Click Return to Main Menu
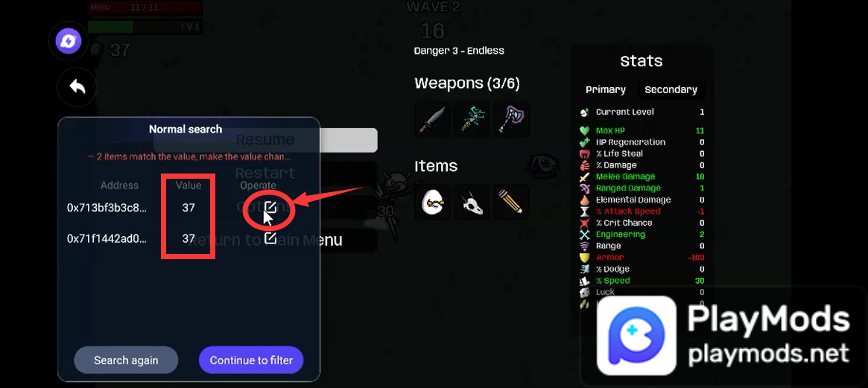This screenshot has width=868, height=388. [265, 241]
